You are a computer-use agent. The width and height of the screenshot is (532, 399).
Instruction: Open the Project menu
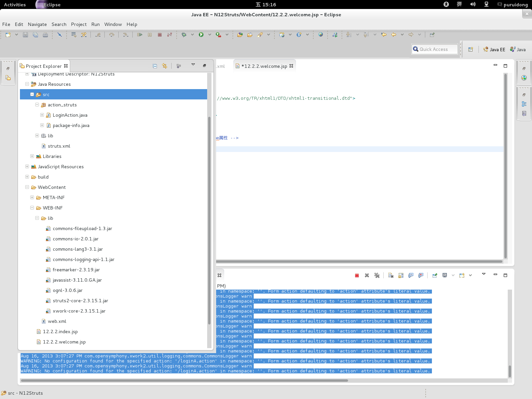[x=79, y=24]
